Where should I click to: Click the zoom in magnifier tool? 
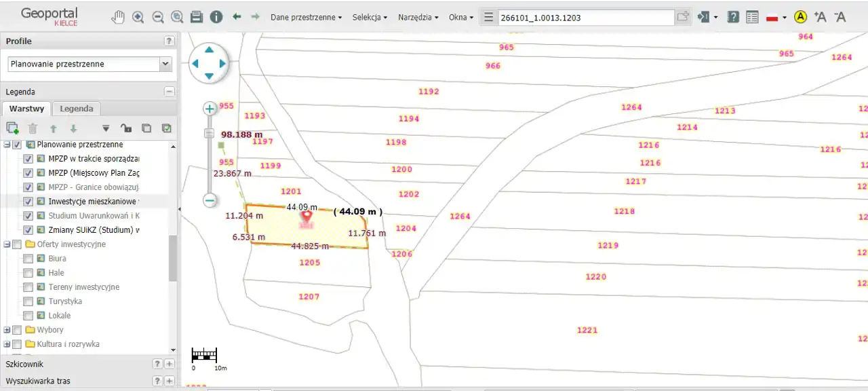138,17
